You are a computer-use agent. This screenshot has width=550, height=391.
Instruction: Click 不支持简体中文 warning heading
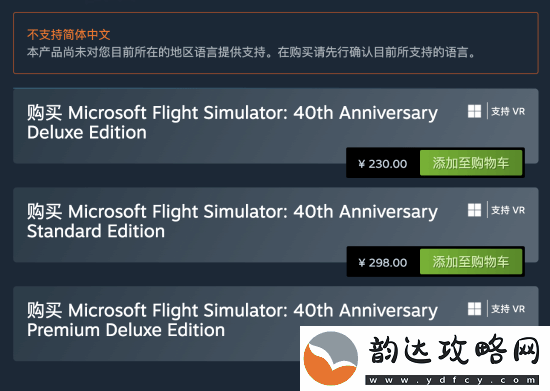tap(69, 34)
